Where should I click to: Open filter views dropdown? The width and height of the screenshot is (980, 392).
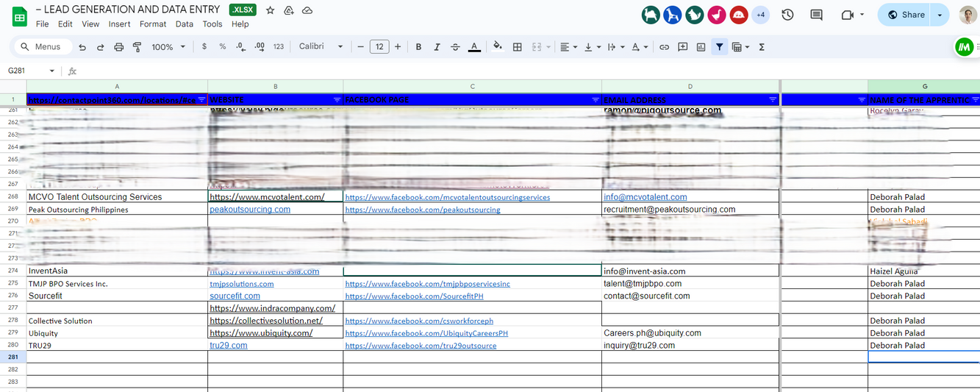click(740, 47)
